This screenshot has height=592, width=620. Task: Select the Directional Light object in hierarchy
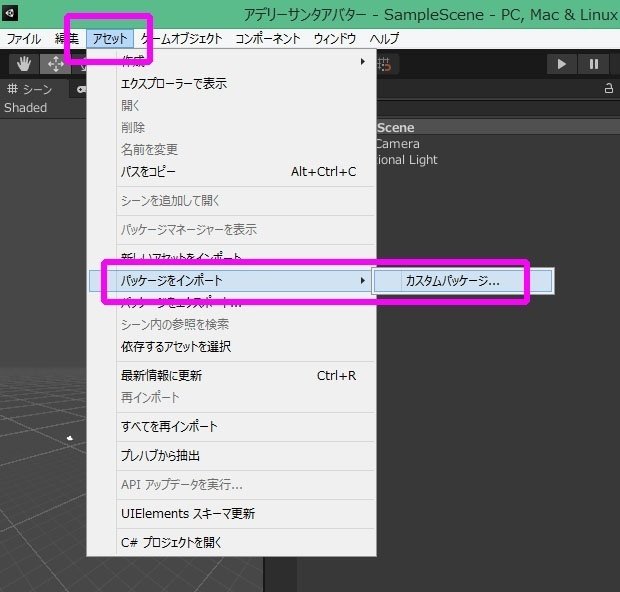(x=407, y=160)
